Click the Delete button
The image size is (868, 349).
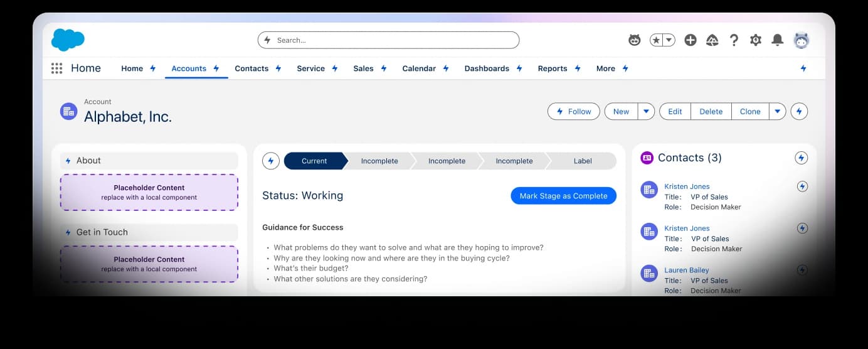click(x=711, y=111)
